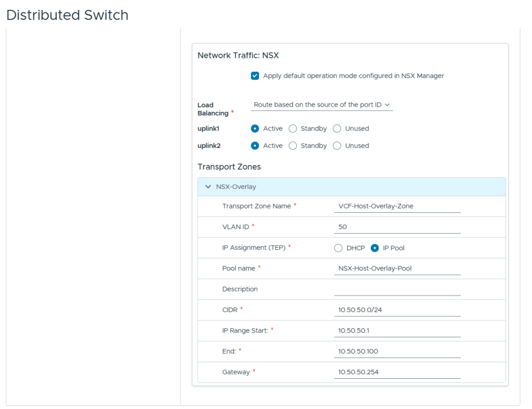
Task: Collapse the NSX-Overlay chevron
Action: (208, 187)
